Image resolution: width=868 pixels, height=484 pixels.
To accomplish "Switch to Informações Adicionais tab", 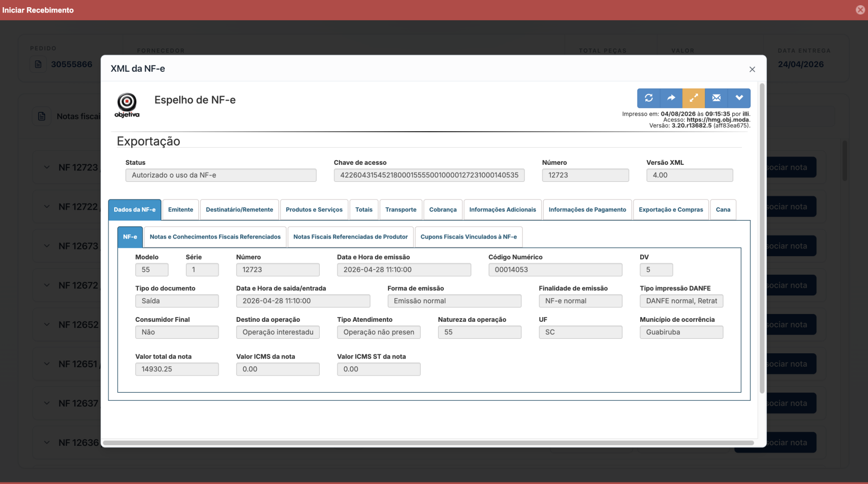I will (x=503, y=210).
